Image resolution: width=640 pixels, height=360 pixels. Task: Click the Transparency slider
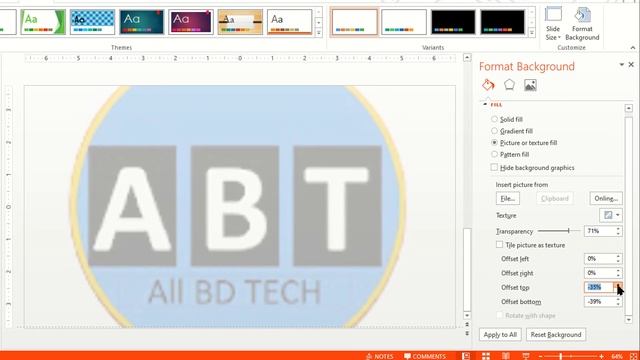pos(558,231)
